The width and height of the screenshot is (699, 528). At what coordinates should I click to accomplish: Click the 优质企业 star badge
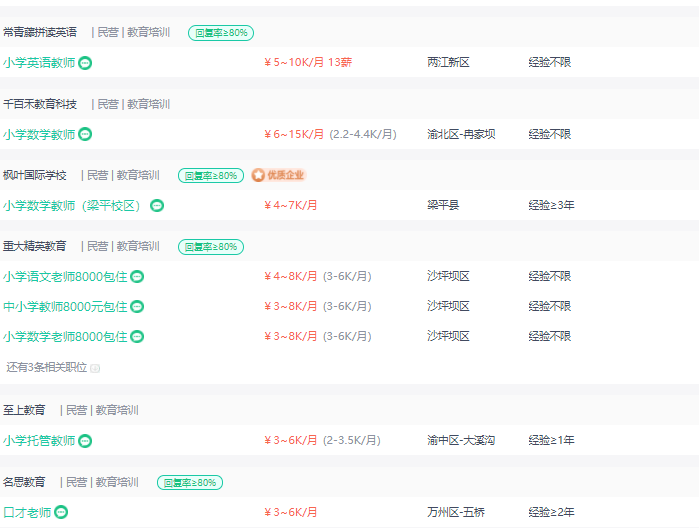pos(278,175)
